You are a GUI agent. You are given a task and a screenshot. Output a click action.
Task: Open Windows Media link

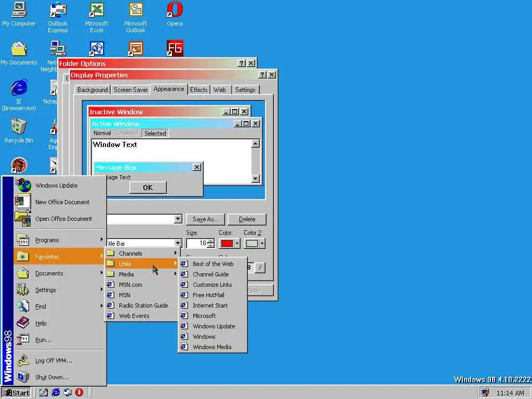pos(212,347)
